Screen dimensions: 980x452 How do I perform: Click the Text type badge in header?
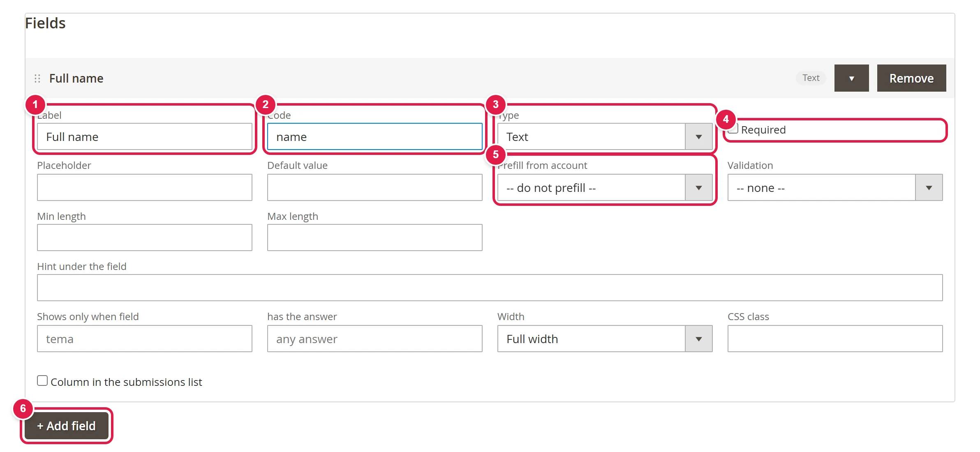click(x=811, y=78)
